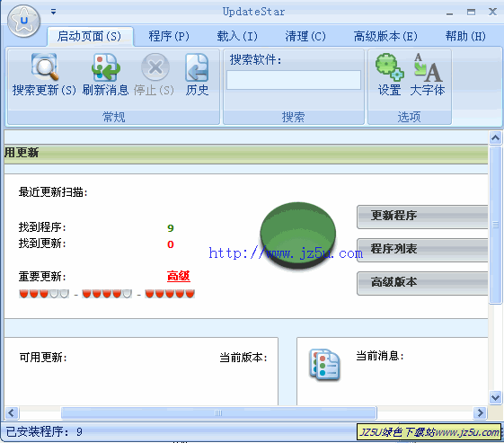Click the 搜索更新 magnifier icon
The image size is (504, 443).
point(45,66)
